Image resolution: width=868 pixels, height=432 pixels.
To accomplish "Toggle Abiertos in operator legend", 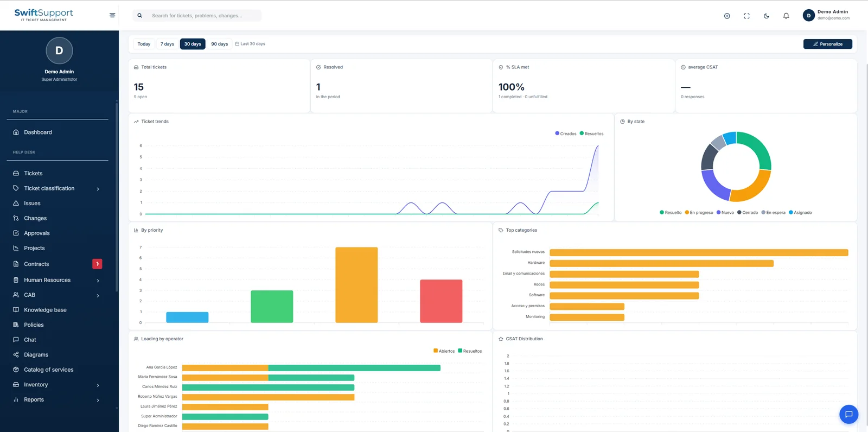I will [x=444, y=351].
